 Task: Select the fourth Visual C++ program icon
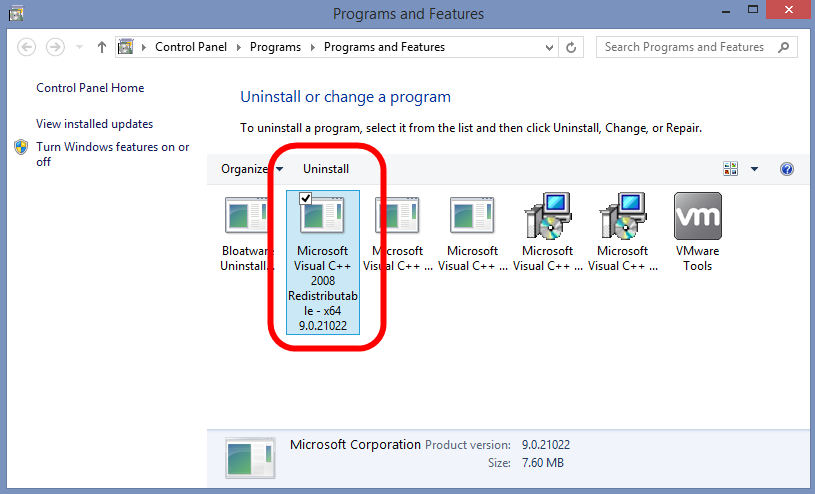click(x=472, y=215)
